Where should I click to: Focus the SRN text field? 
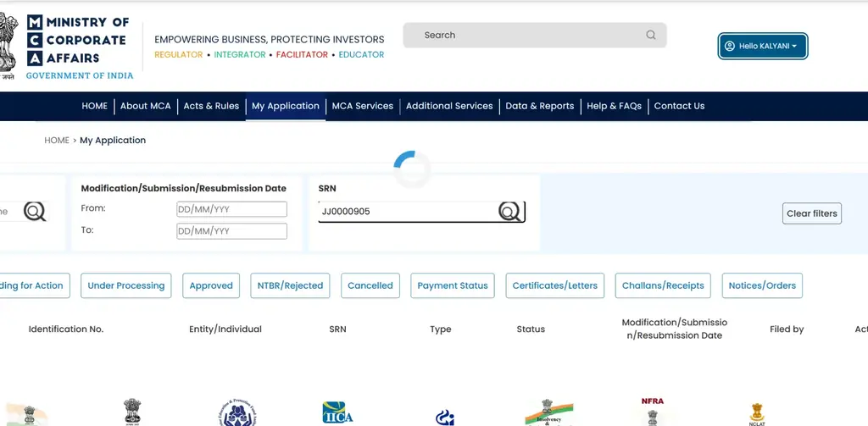[408, 212]
